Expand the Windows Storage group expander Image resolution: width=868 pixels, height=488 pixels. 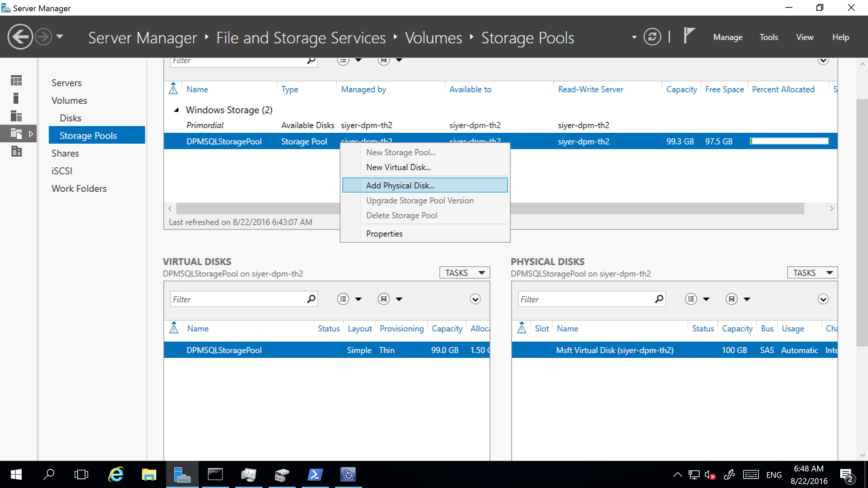177,110
